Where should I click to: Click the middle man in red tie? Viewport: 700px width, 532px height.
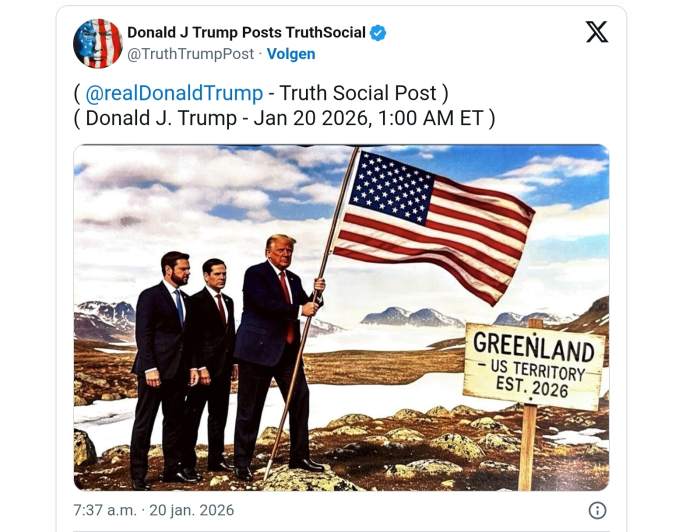pyautogui.click(x=214, y=362)
